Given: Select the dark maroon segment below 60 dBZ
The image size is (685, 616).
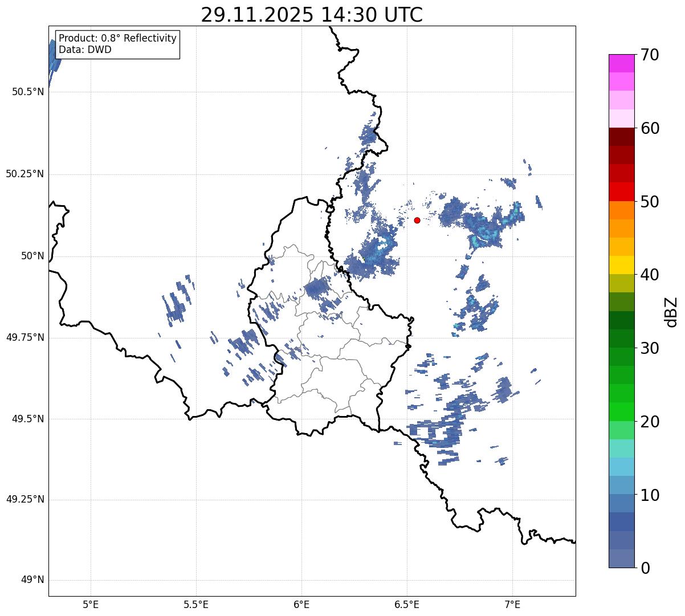Looking at the screenshot, I should 621,137.
